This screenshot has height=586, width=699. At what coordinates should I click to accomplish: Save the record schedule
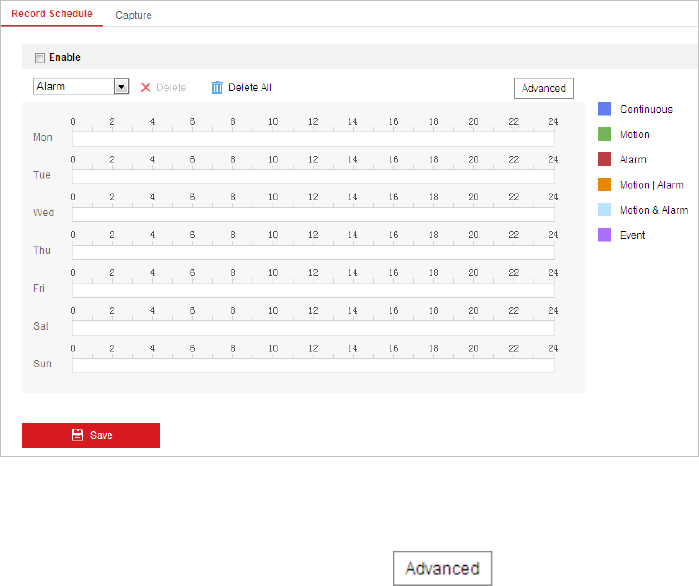click(91, 435)
